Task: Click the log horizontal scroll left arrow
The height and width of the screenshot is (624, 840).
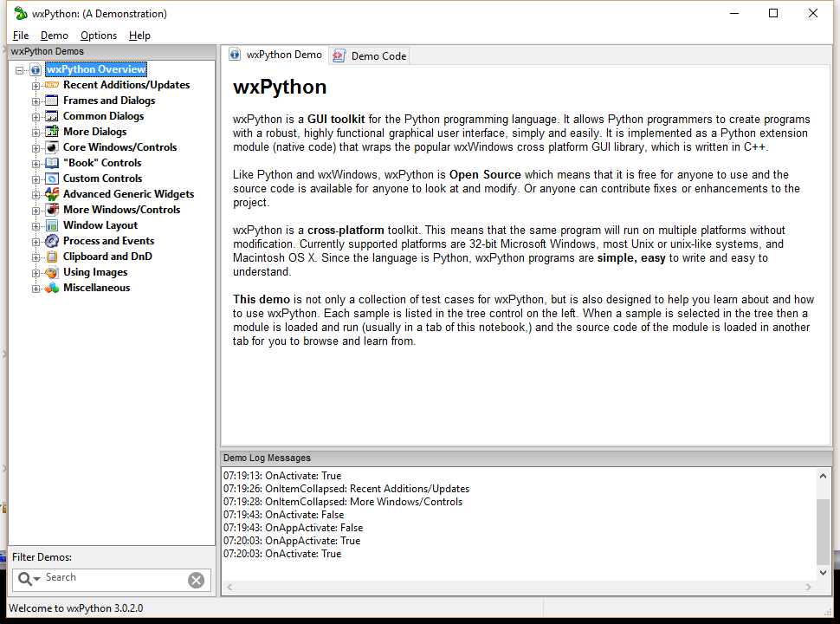Action: pyautogui.click(x=229, y=588)
